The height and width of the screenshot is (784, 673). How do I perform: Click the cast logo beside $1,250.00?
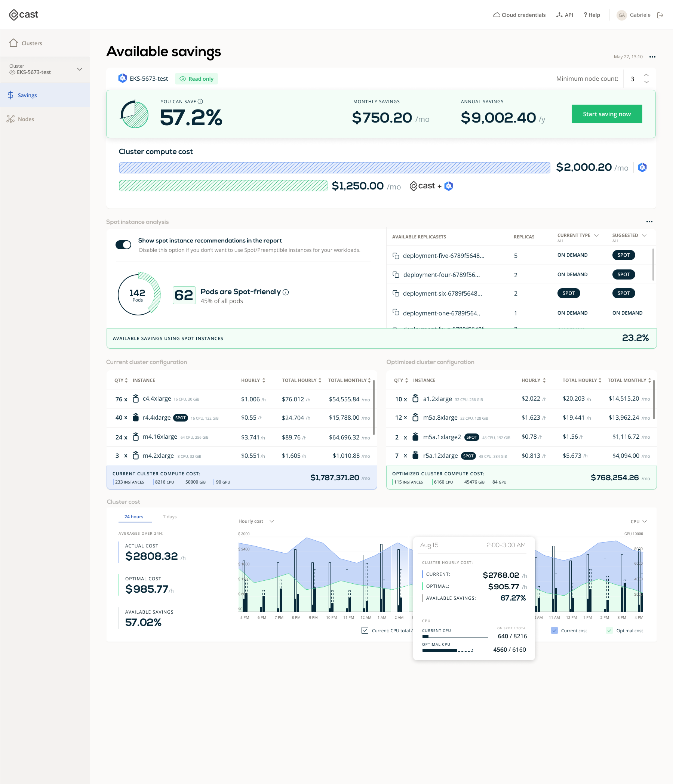(422, 186)
